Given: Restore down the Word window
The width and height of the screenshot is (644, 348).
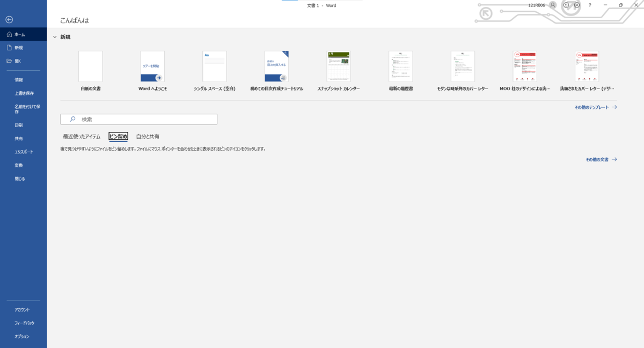Looking at the screenshot, I should pos(621,5).
